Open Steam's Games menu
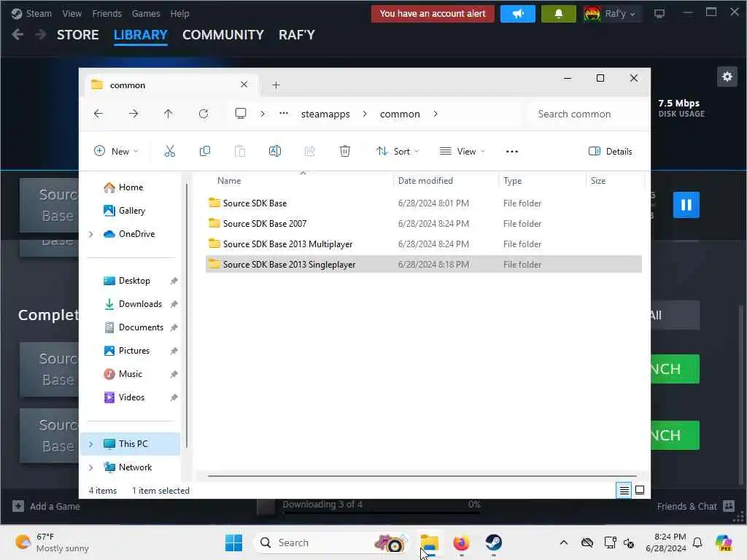This screenshot has height=560, width=747. click(x=146, y=13)
